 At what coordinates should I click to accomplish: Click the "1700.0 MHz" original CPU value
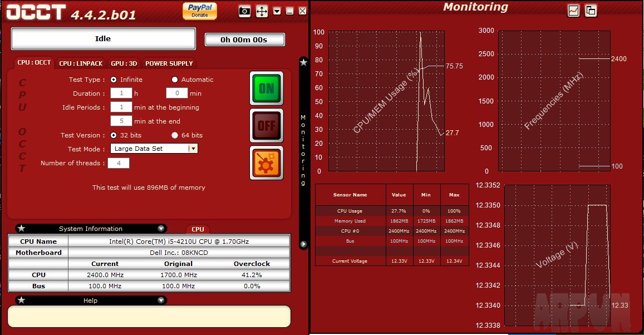(x=179, y=275)
